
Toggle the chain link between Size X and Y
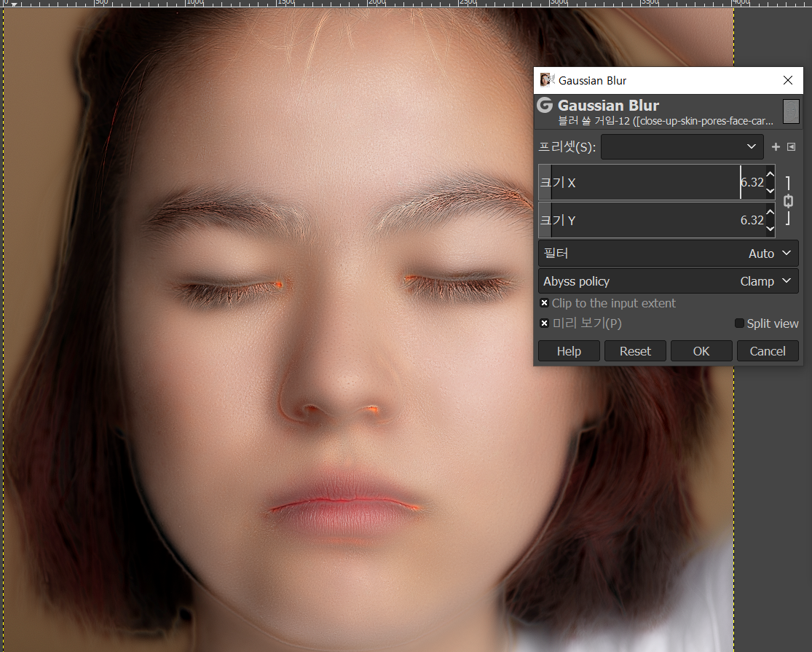(x=788, y=201)
